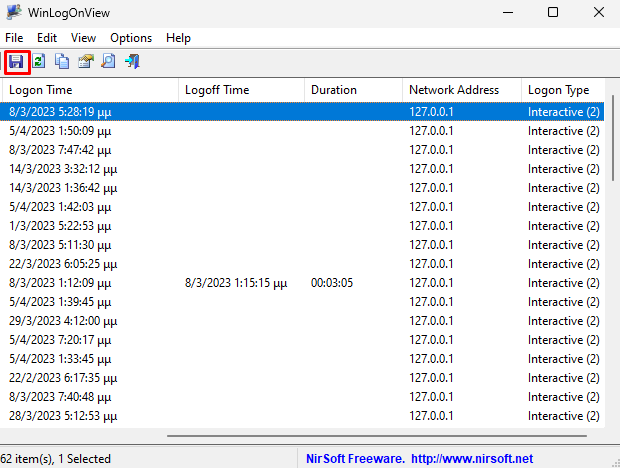Sort by the Logoff Time column header
Image resolution: width=620 pixels, height=468 pixels.
point(242,90)
